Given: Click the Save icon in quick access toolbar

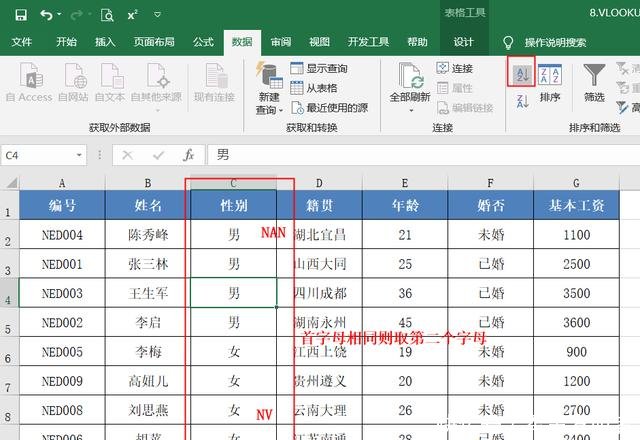Looking at the screenshot, I should 20,15.
